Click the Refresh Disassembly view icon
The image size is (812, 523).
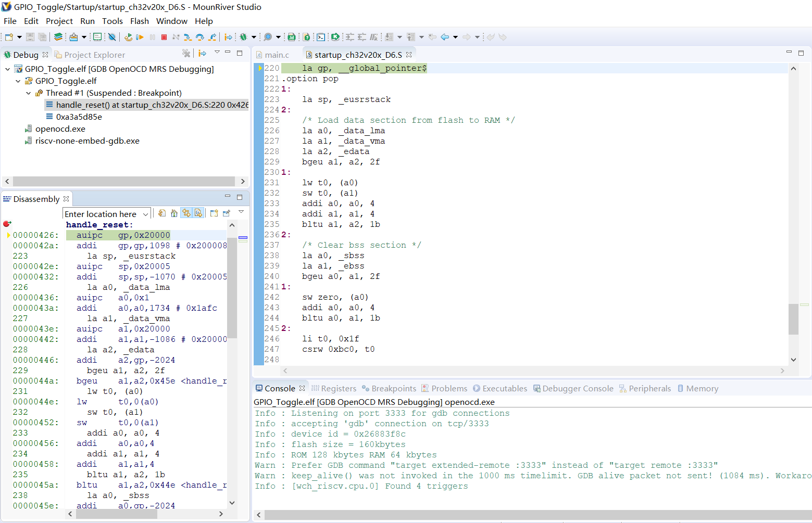(162, 213)
